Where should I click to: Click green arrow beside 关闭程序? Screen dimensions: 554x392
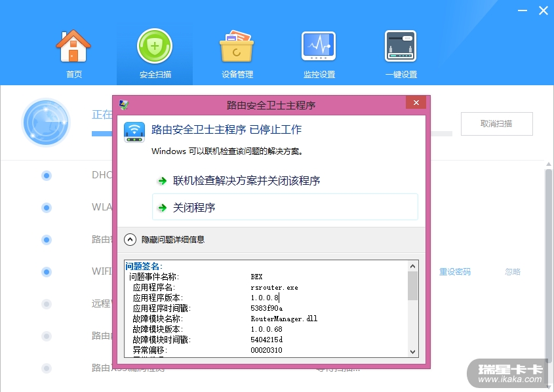[162, 208]
